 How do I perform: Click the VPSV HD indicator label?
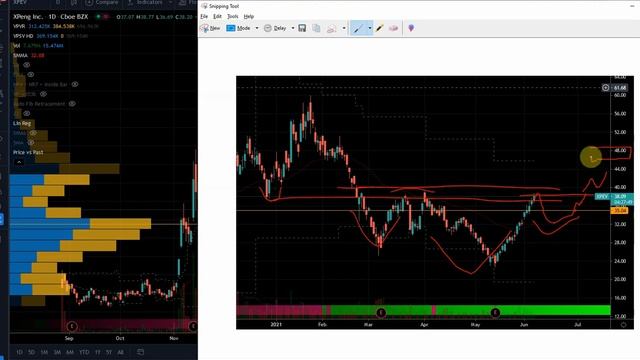[x=23, y=36]
